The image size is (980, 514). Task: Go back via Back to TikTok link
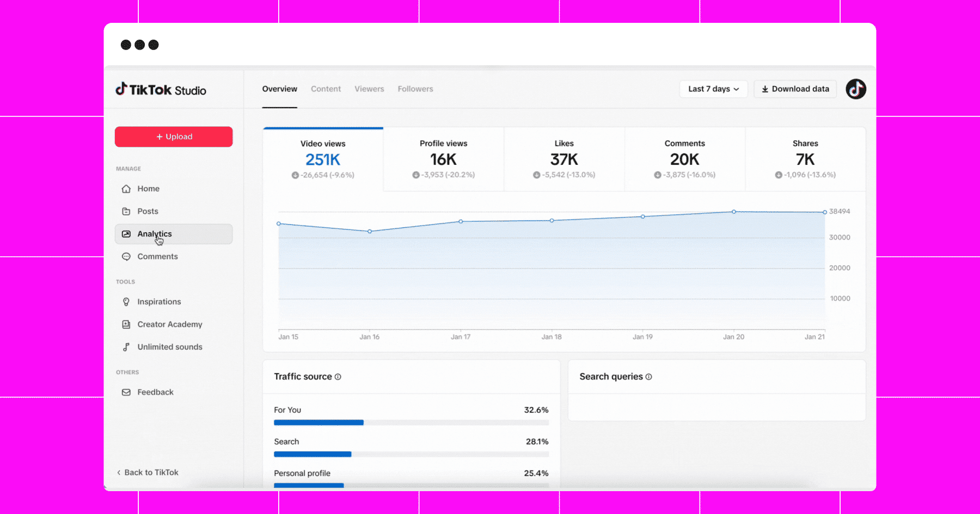(x=148, y=472)
